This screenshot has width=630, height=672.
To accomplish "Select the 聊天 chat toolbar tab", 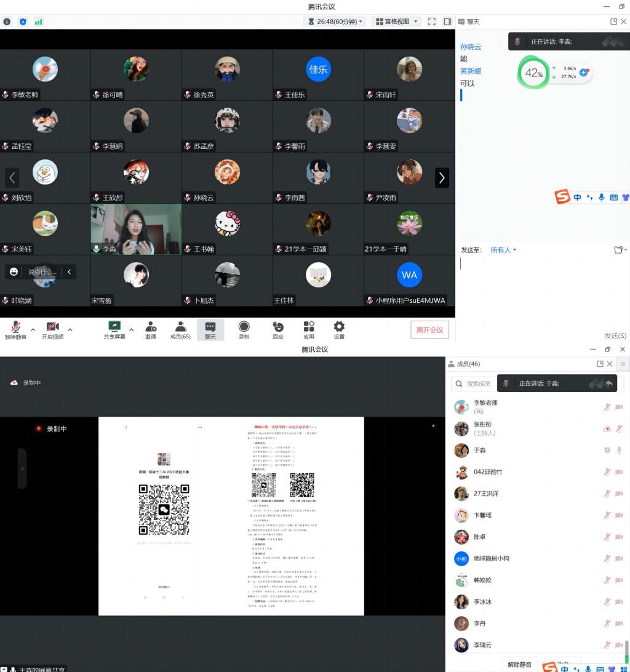I will click(210, 329).
